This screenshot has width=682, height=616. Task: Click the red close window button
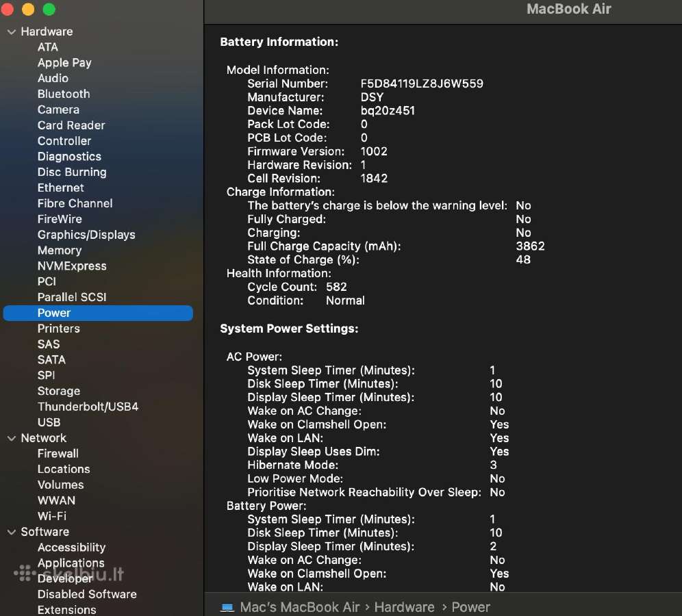[x=6, y=9]
